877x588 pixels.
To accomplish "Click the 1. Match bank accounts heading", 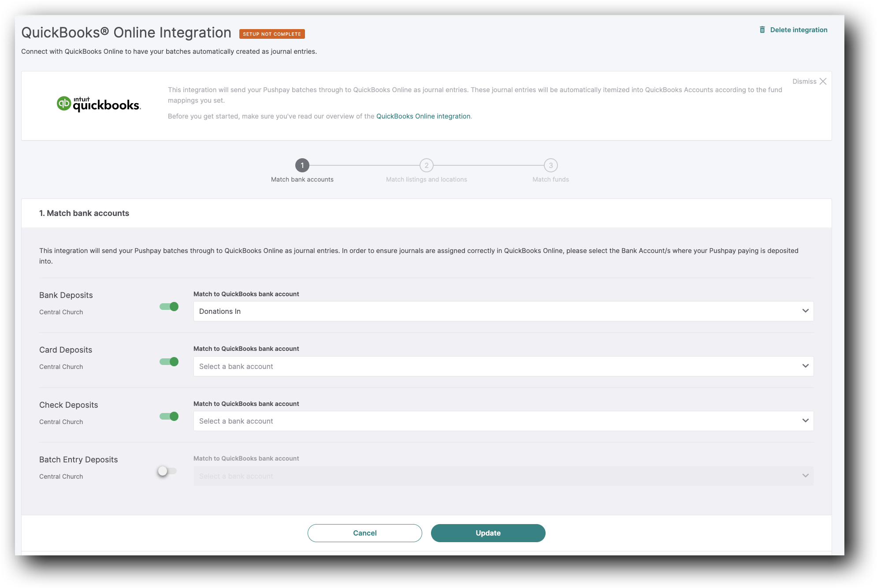I will pyautogui.click(x=84, y=213).
